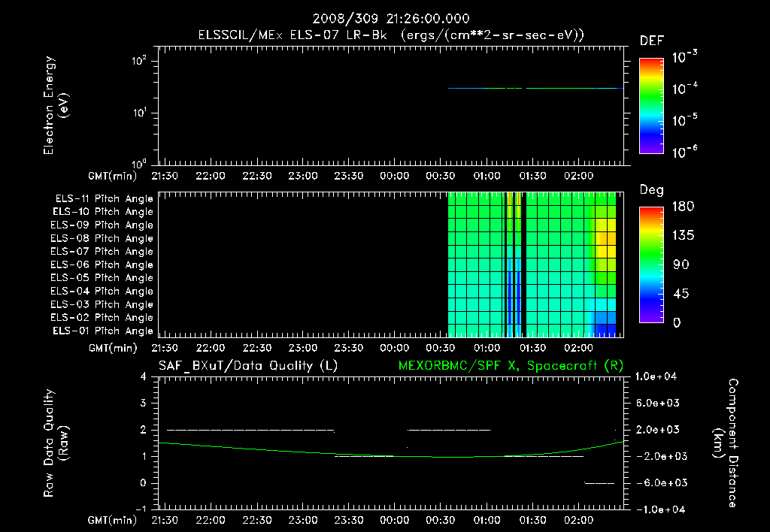
Task: Click 22:30 time label under bottom panel
Action: tap(256, 520)
